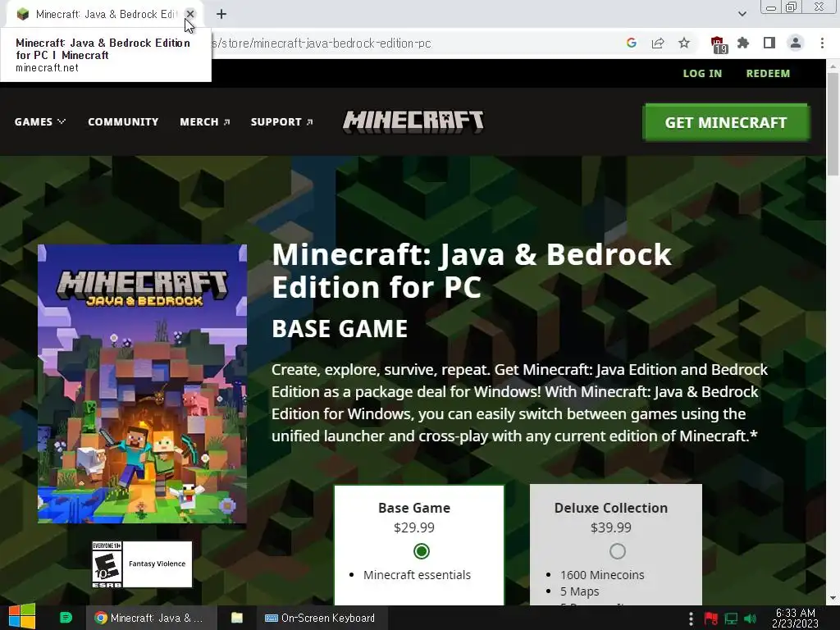
Task: Select the Base Game radio button
Action: pyautogui.click(x=422, y=551)
